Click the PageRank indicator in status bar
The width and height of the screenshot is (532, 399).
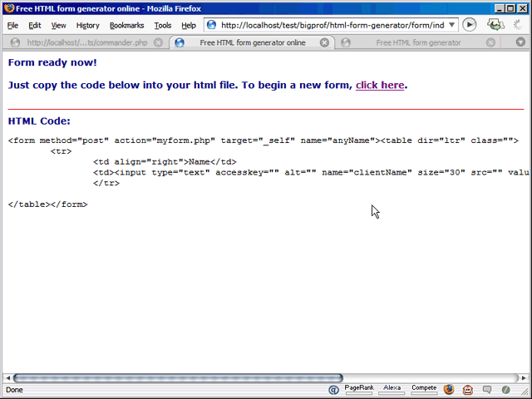pos(359,390)
